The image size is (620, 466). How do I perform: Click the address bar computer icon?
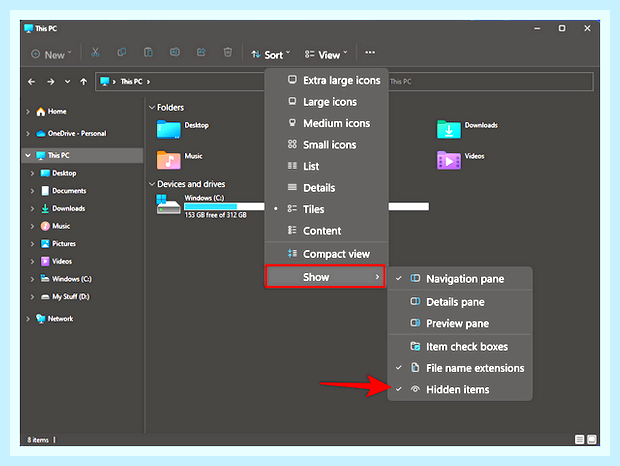[104, 82]
